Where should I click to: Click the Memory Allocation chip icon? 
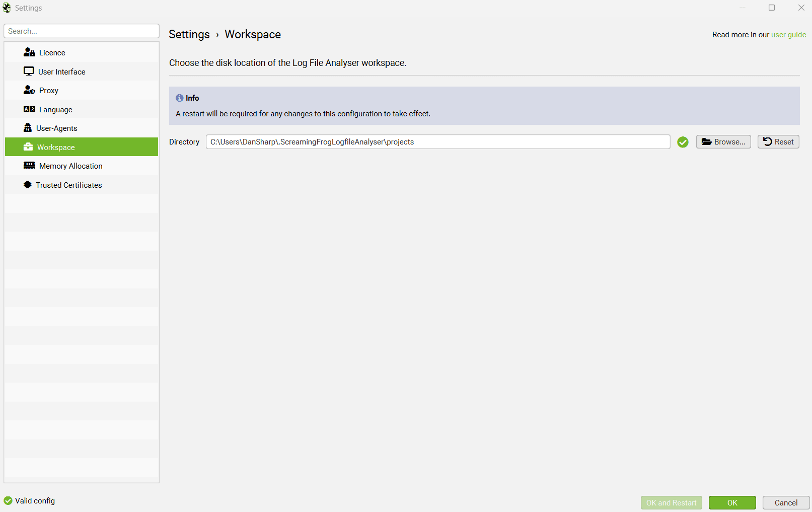(x=29, y=166)
